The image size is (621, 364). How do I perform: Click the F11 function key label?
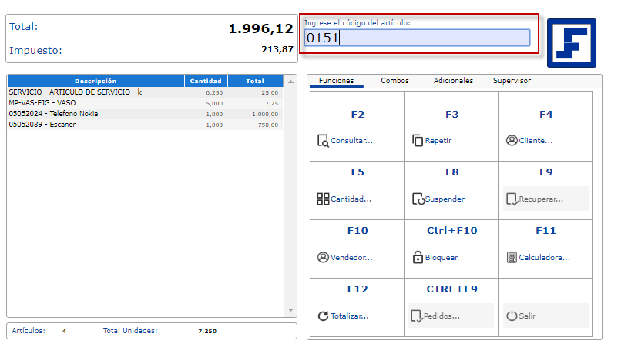tap(545, 231)
